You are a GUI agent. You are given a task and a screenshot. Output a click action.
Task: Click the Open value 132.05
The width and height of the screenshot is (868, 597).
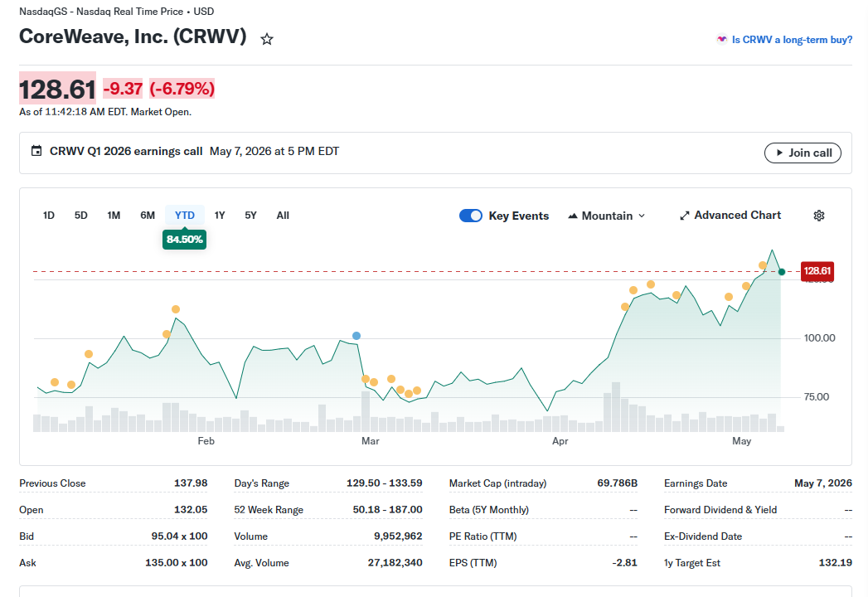point(191,509)
